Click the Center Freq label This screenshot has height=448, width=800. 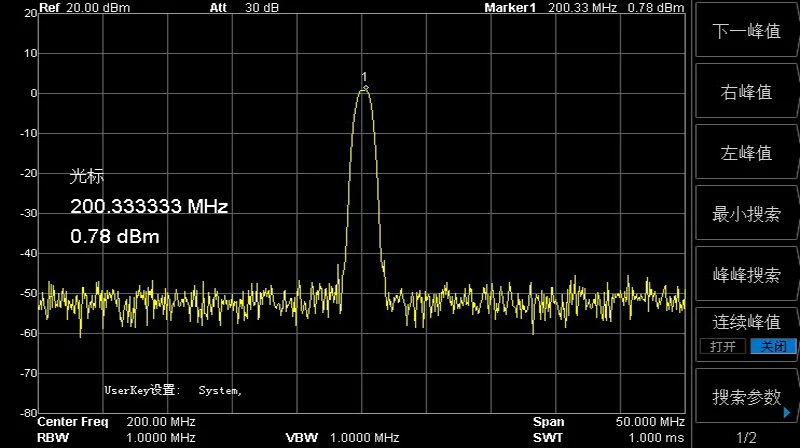(x=73, y=422)
